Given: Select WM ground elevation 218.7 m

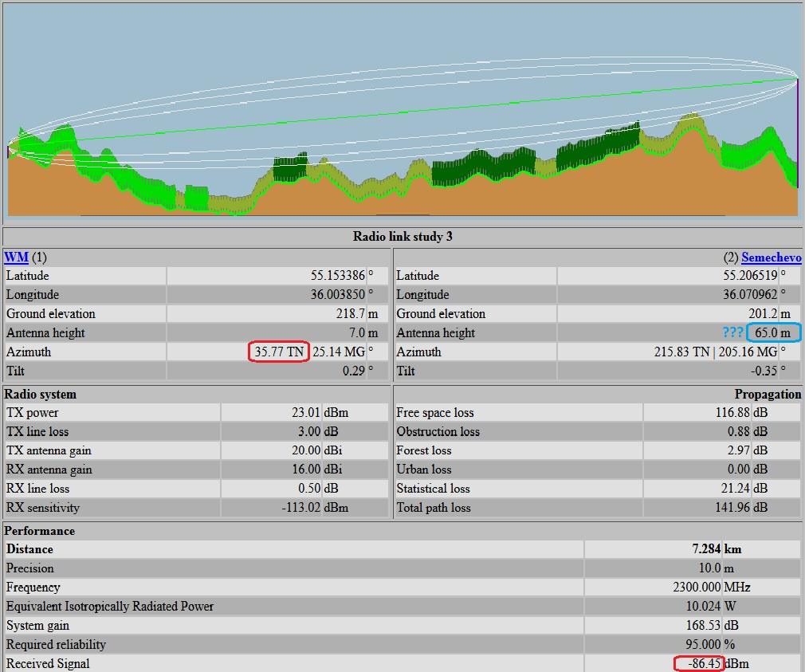Looking at the screenshot, I should (357, 313).
